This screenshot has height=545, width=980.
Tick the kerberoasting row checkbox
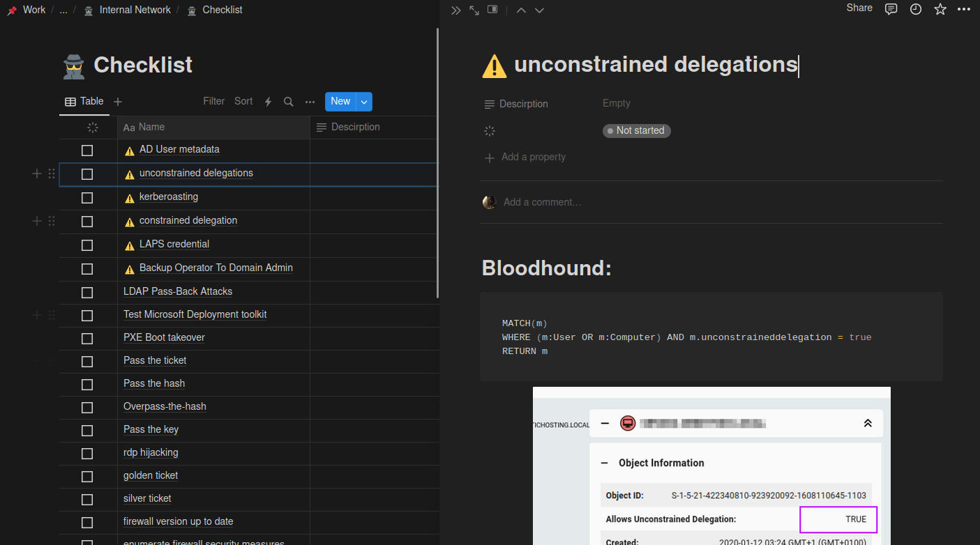[87, 198]
